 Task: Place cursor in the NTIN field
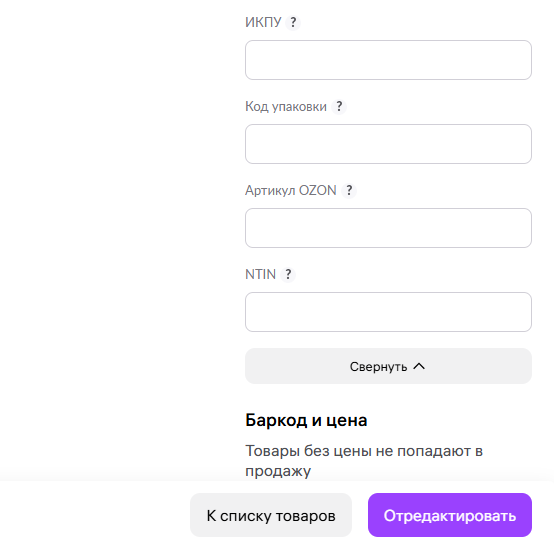point(388,312)
